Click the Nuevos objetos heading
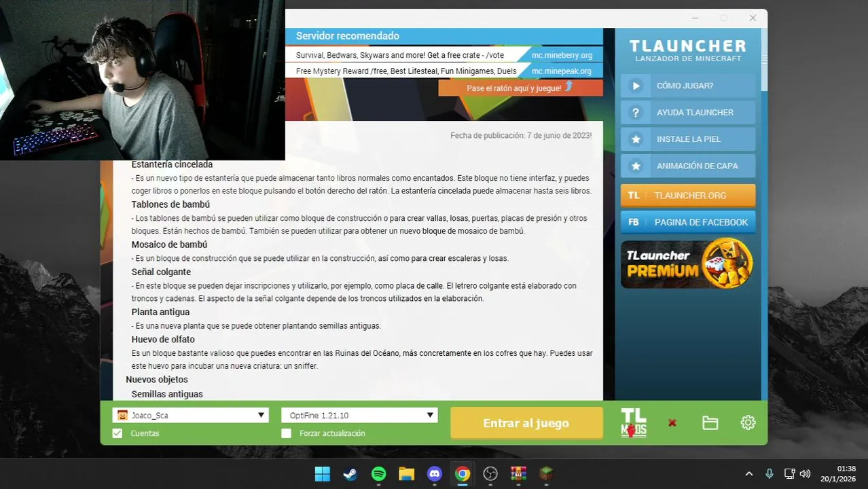The image size is (868, 489). coord(157,380)
